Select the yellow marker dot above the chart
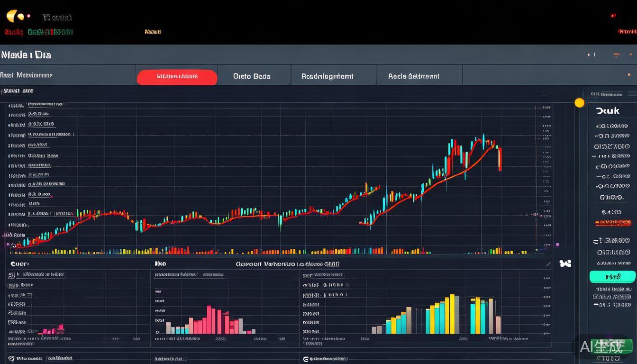This screenshot has width=637, height=364. click(x=579, y=102)
